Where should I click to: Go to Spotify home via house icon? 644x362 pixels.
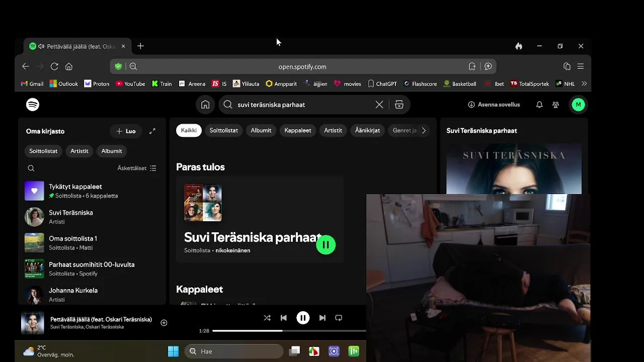(x=205, y=105)
